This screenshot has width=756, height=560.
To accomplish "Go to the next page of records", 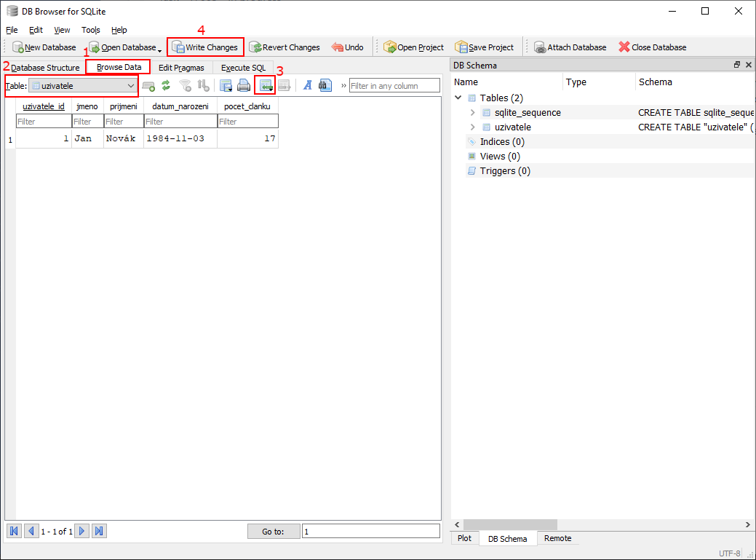I will (x=81, y=531).
